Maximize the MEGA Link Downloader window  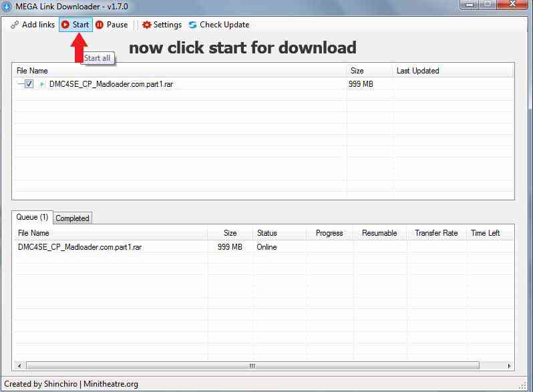click(x=488, y=5)
